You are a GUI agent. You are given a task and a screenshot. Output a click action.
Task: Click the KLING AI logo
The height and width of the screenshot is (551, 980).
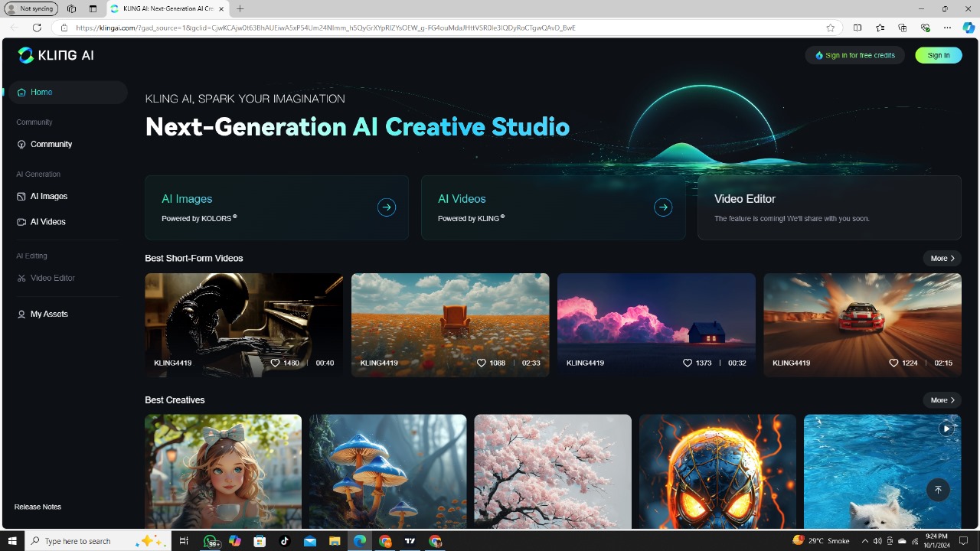pyautogui.click(x=56, y=55)
